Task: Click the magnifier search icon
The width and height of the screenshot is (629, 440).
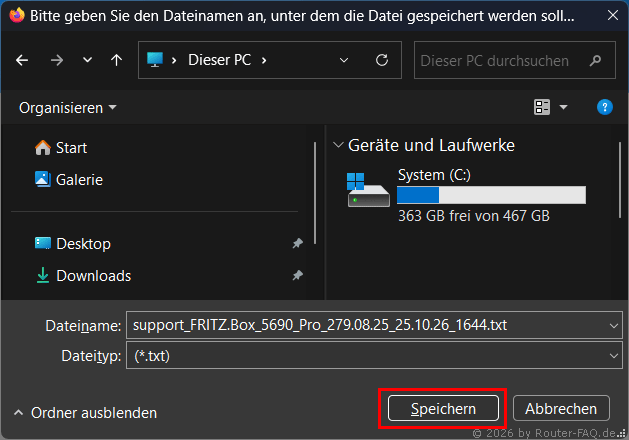Action: (595, 61)
